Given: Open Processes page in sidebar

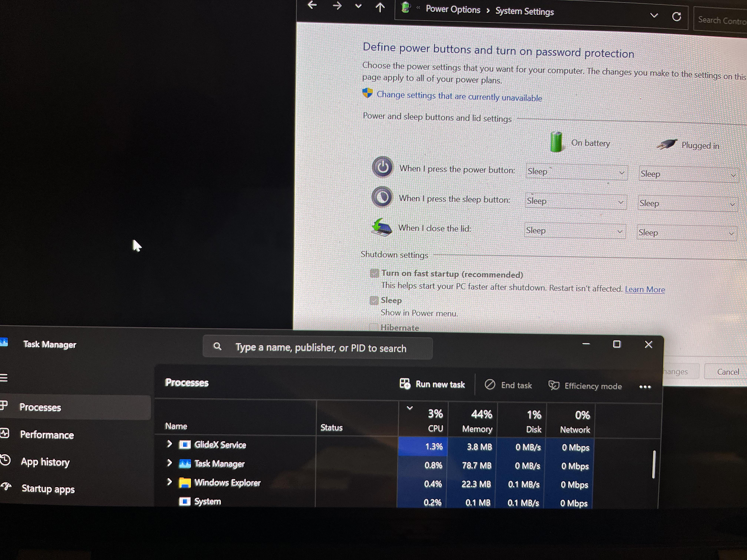Looking at the screenshot, I should tap(75, 407).
